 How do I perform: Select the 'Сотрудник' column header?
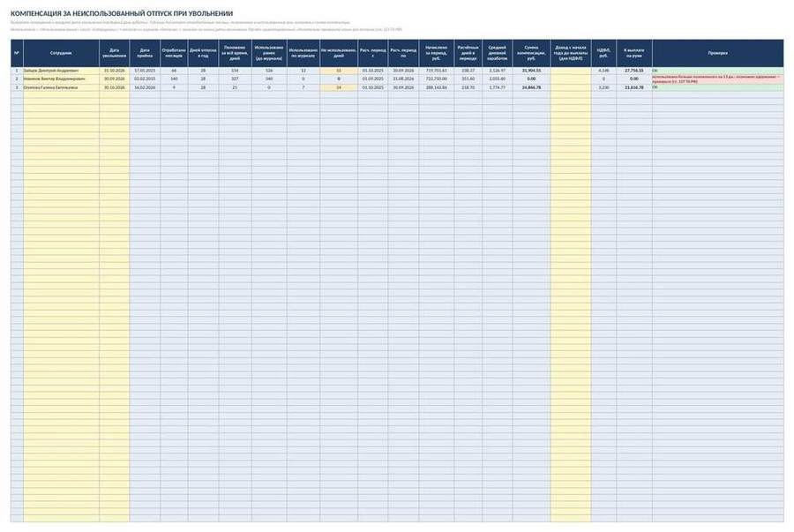[61, 53]
